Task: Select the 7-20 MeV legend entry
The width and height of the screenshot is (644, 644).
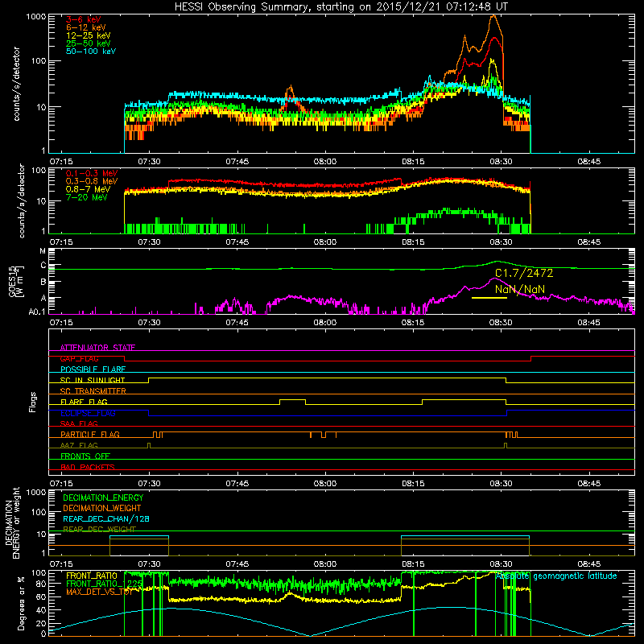Action: [86, 197]
